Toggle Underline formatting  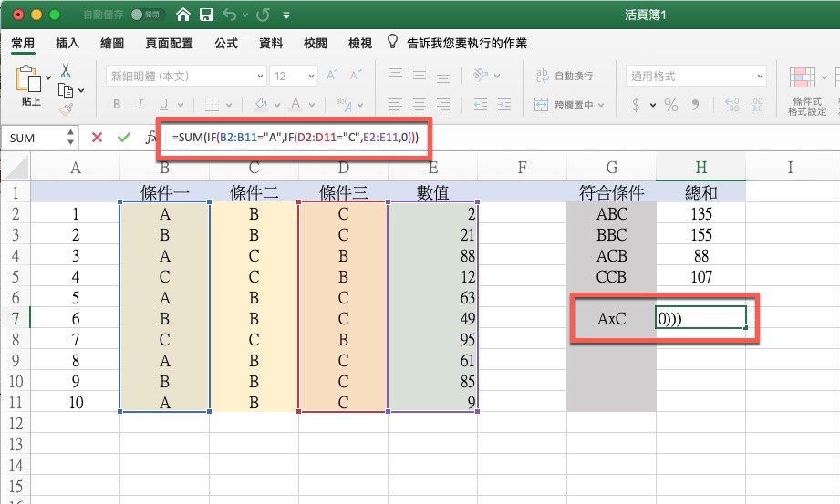[x=163, y=105]
